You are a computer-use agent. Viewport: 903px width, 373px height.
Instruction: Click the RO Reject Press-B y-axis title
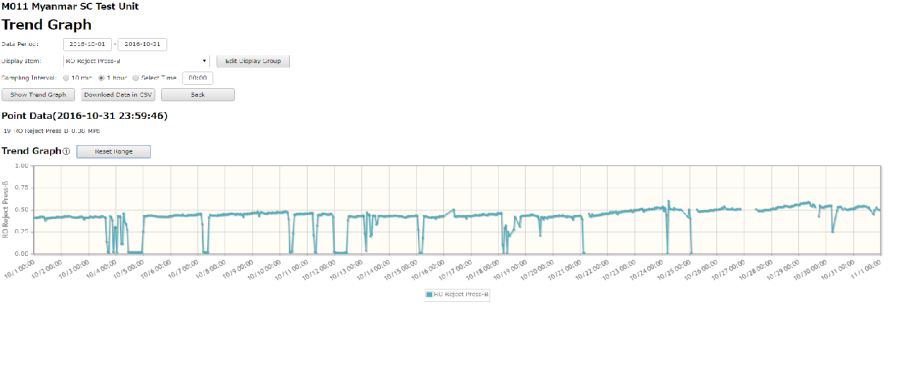click(5, 210)
